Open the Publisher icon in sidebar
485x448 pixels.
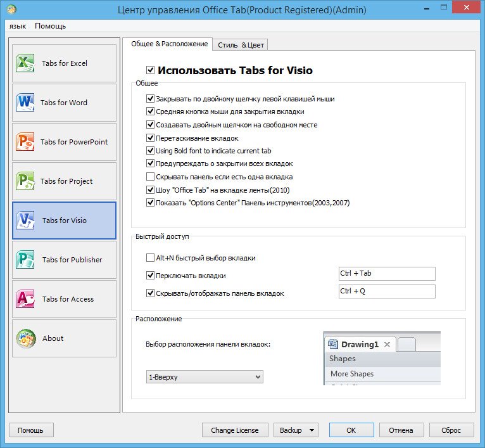pyautogui.click(x=25, y=259)
